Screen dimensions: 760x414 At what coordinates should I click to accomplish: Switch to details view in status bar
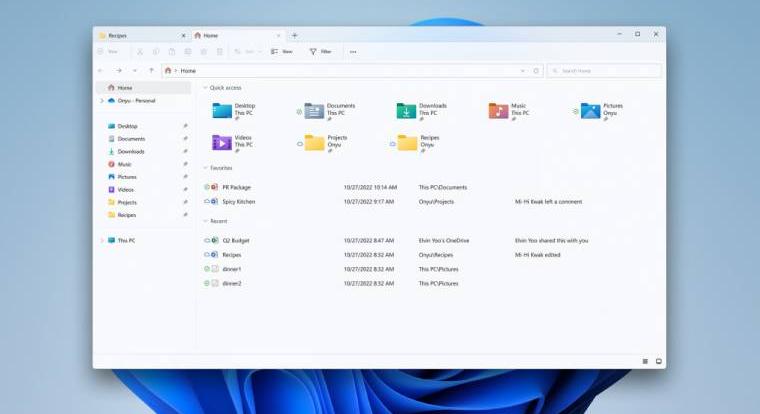[x=645, y=361]
